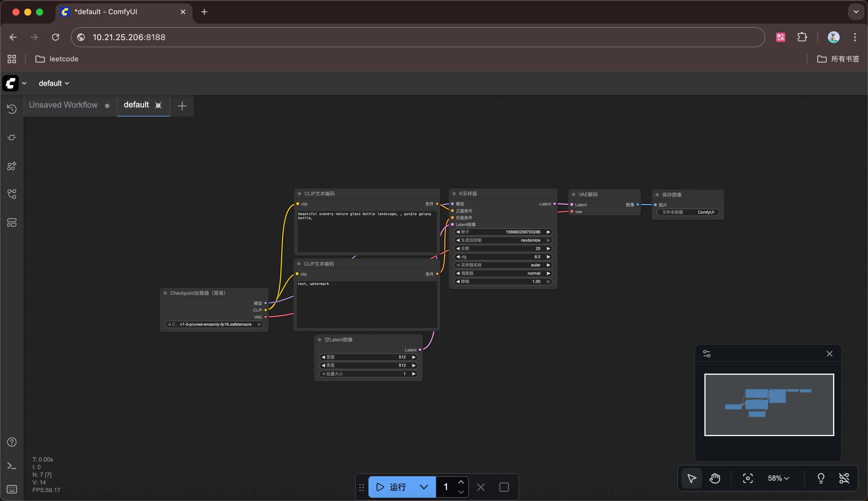
Task: Open the workflow history panel
Action: 12,109
